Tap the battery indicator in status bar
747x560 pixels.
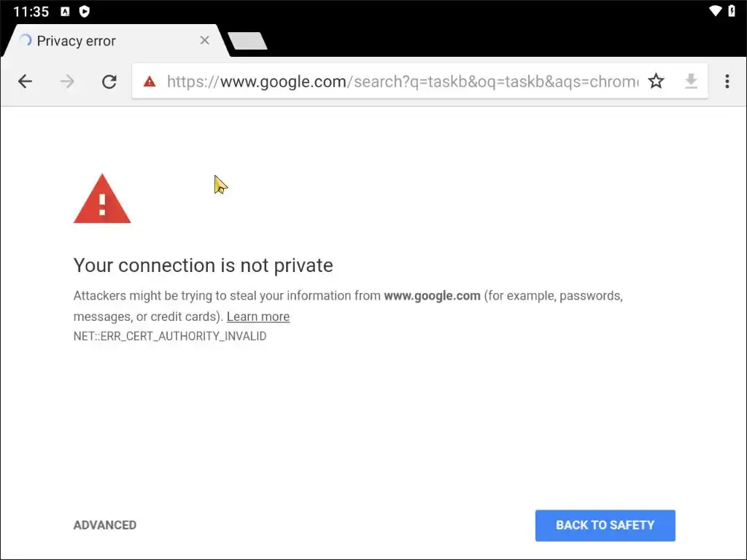click(x=732, y=11)
